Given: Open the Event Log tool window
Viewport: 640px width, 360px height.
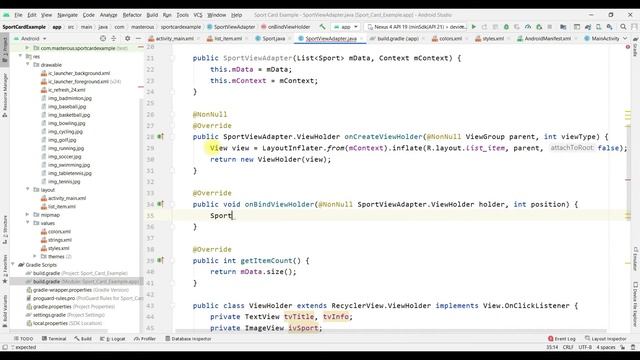Looking at the screenshot, I should [562, 339].
